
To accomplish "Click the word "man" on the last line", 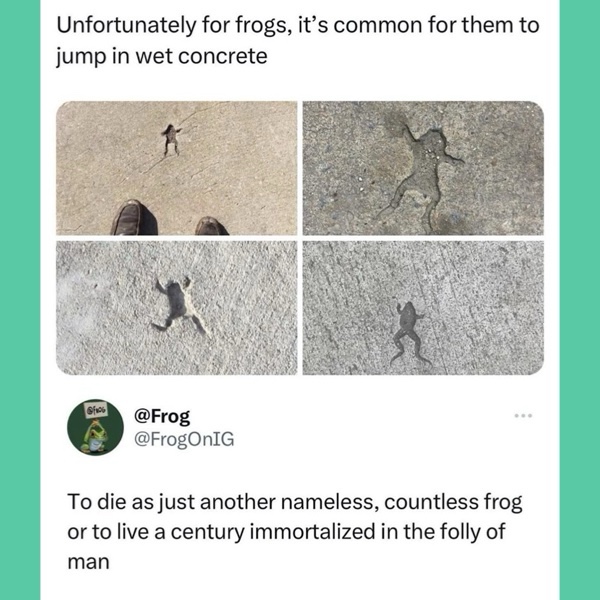I will [87, 562].
